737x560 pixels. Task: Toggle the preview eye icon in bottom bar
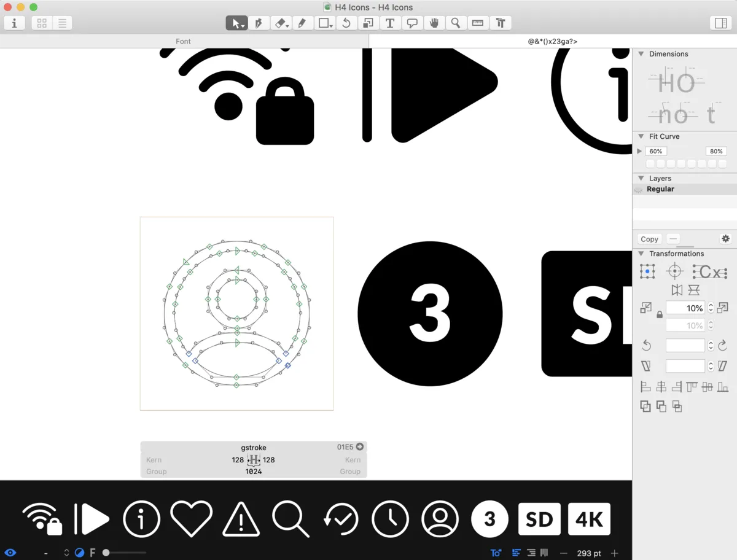pyautogui.click(x=10, y=553)
